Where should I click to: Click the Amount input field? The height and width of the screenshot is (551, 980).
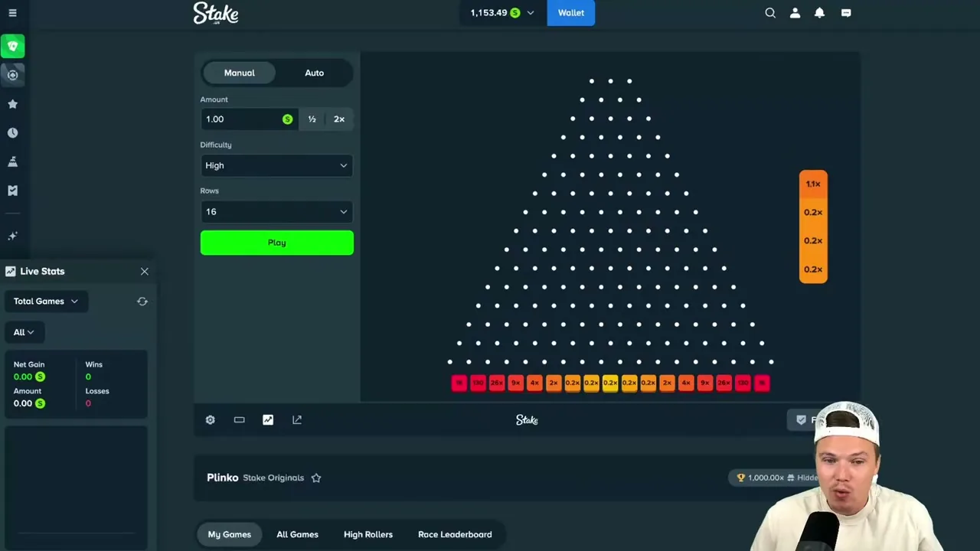(249, 119)
